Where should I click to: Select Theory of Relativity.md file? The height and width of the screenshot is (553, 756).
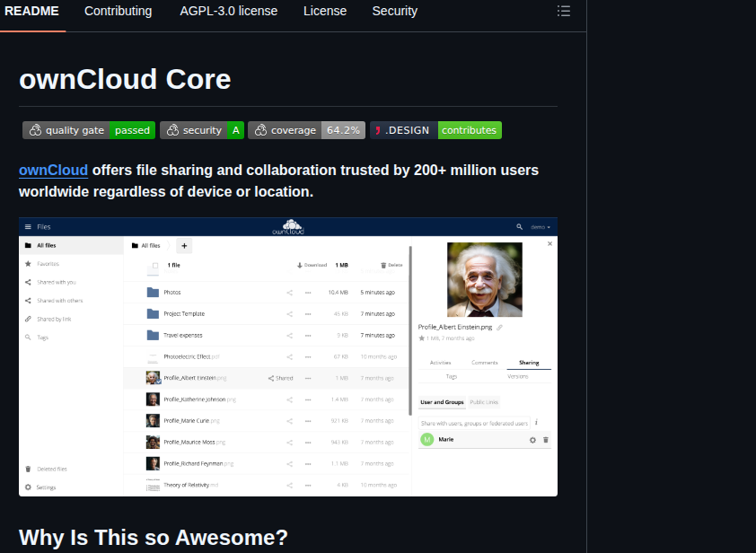[x=191, y=485]
